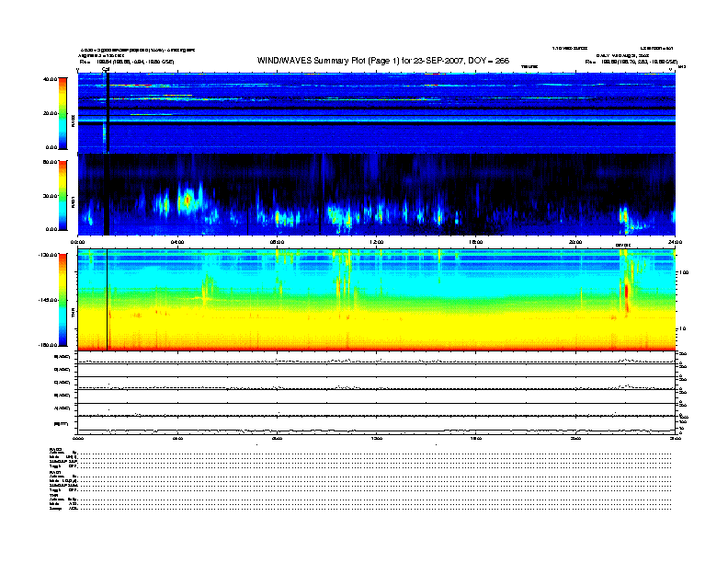Click the 12:00 tick label under RAD1 panel
This screenshot has width=728, height=563.
click(x=377, y=242)
